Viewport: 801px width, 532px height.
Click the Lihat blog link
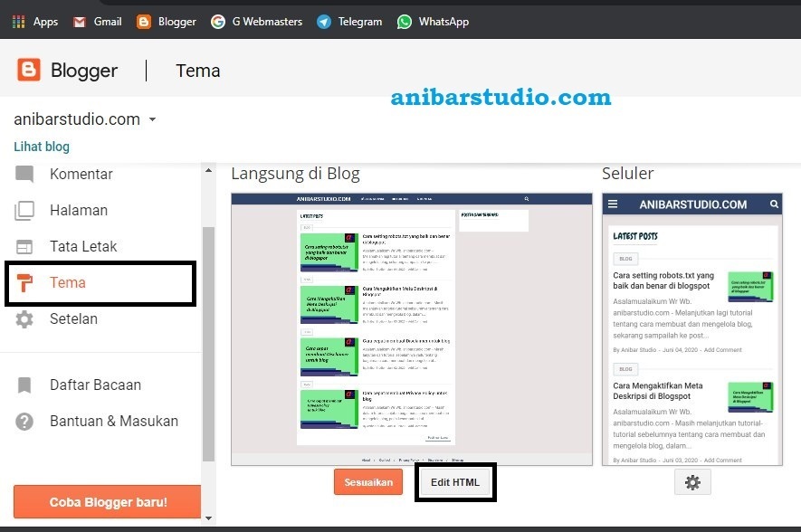42,147
